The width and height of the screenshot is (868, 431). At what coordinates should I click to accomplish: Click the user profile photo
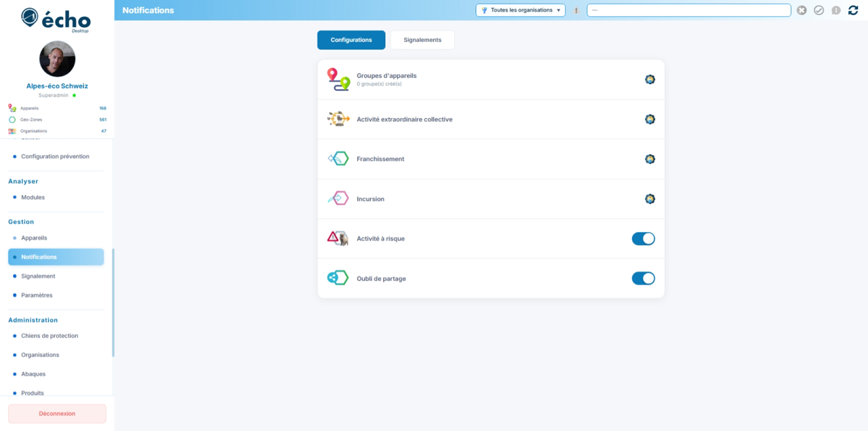coord(57,59)
